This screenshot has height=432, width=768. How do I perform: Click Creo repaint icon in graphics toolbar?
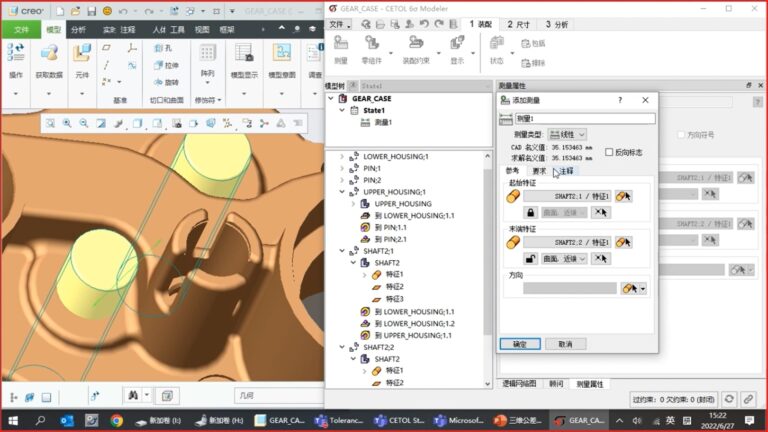tap(101, 123)
